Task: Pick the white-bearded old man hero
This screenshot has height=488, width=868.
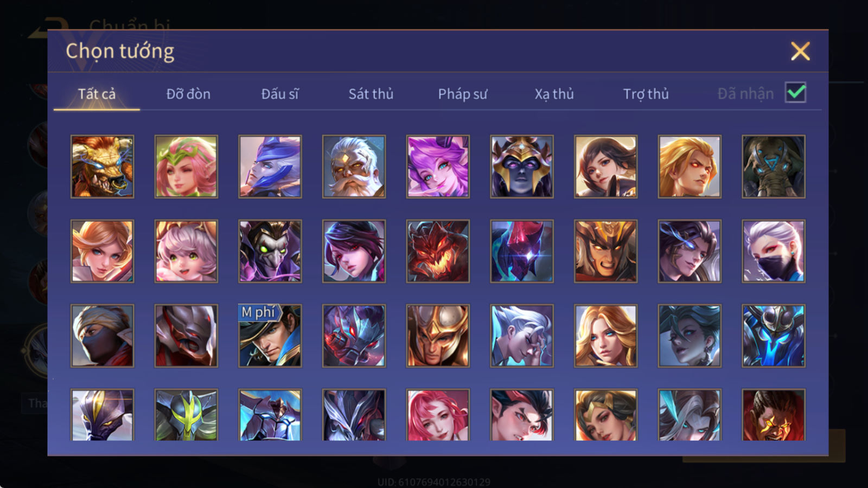Action: [x=354, y=166]
